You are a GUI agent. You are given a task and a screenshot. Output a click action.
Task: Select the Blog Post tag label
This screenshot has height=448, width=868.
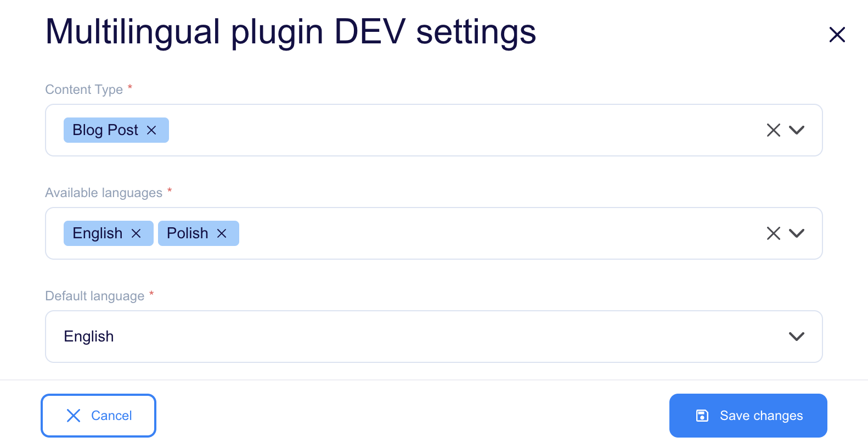coord(105,130)
